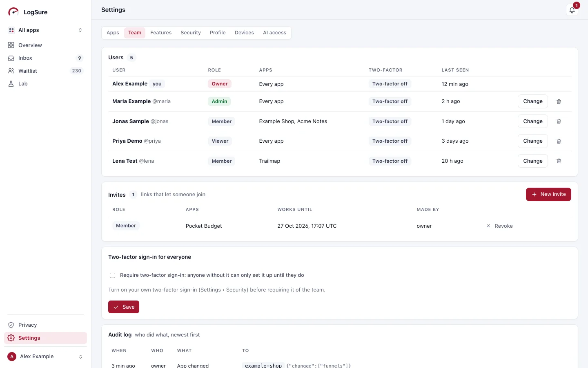Enable Require two-factor sign-in checkbox

pos(112,275)
